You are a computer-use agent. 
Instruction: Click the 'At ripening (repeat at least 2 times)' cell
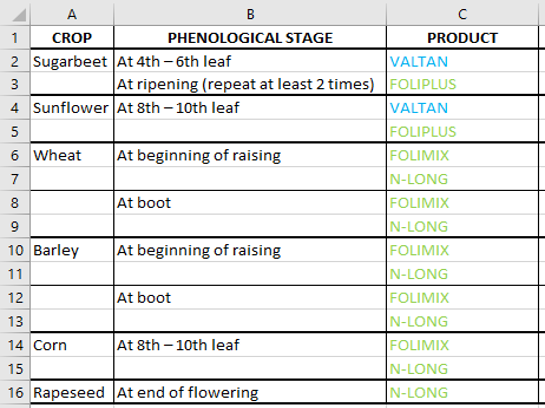(250, 84)
